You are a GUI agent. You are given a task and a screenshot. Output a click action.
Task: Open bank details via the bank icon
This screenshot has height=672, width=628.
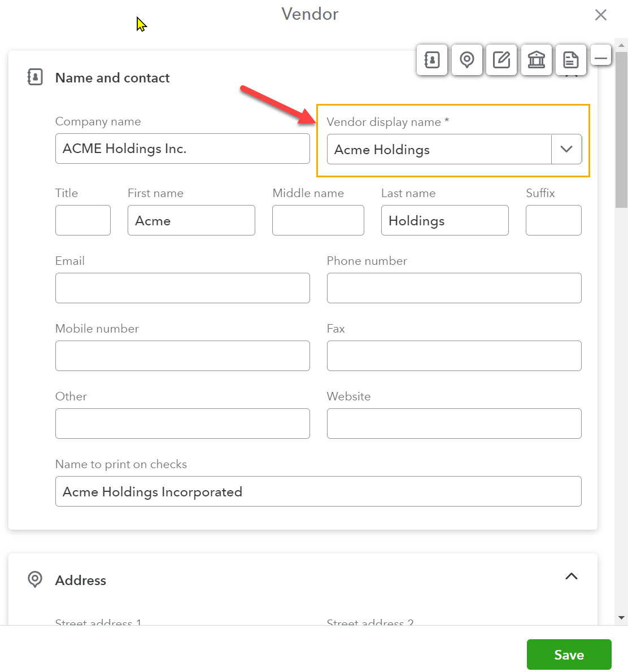point(536,60)
